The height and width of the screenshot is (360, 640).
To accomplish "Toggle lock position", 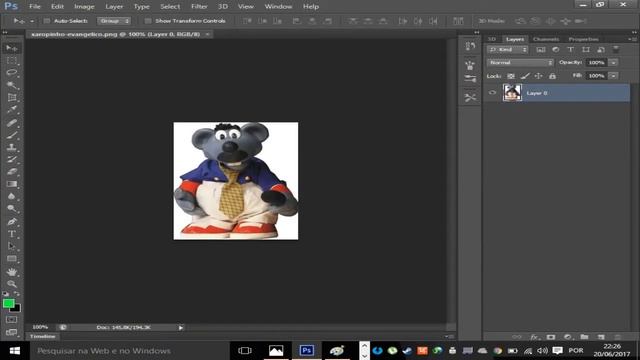I will click(x=539, y=76).
